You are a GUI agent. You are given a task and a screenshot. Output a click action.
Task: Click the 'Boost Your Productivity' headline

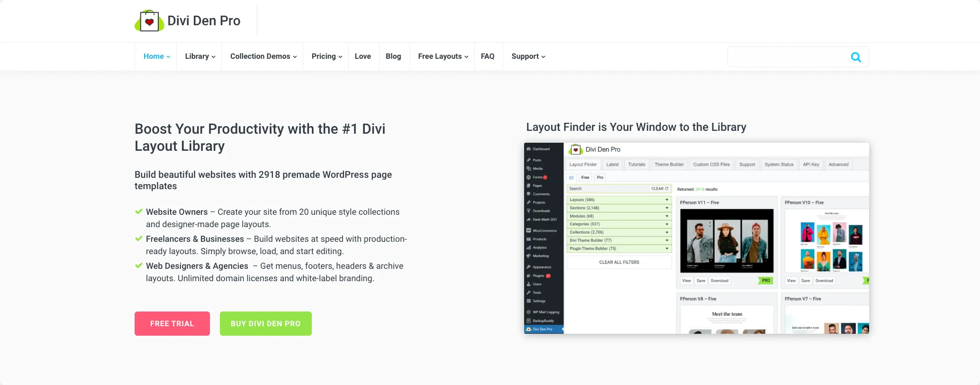pyautogui.click(x=260, y=137)
